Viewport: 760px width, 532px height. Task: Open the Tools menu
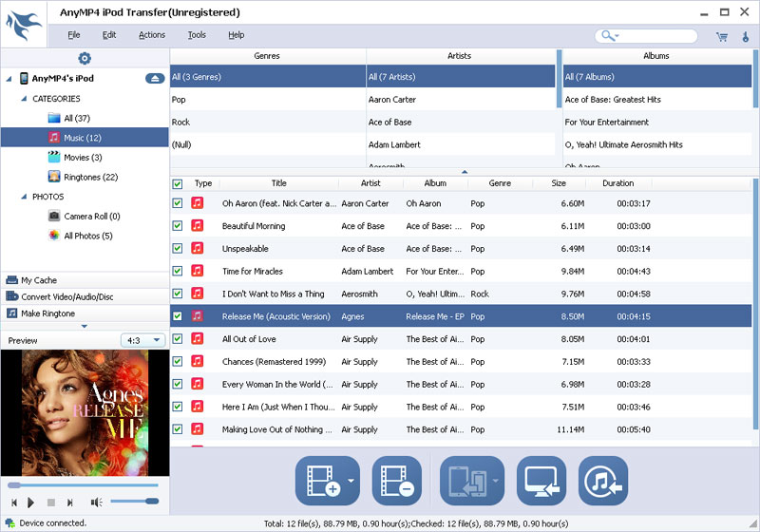(x=197, y=35)
